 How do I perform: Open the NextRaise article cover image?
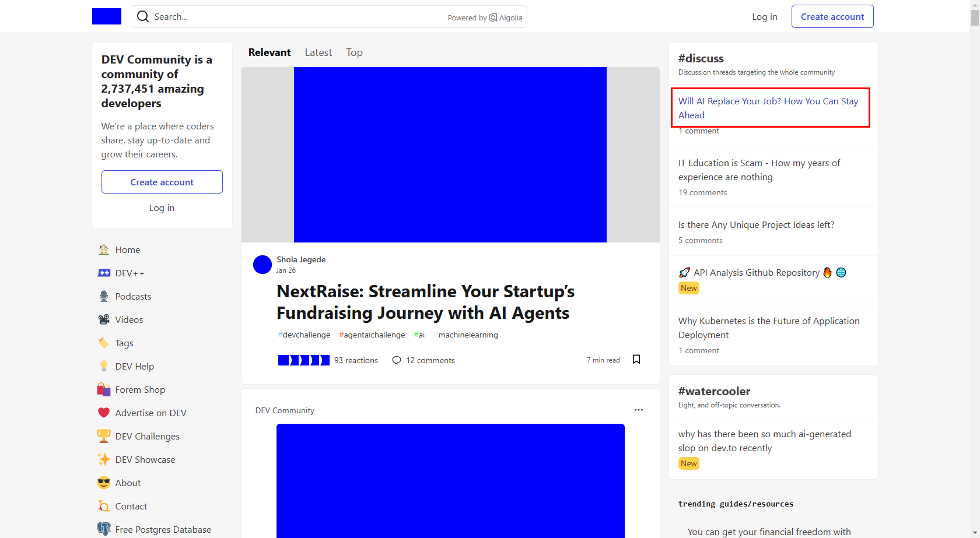(450, 154)
